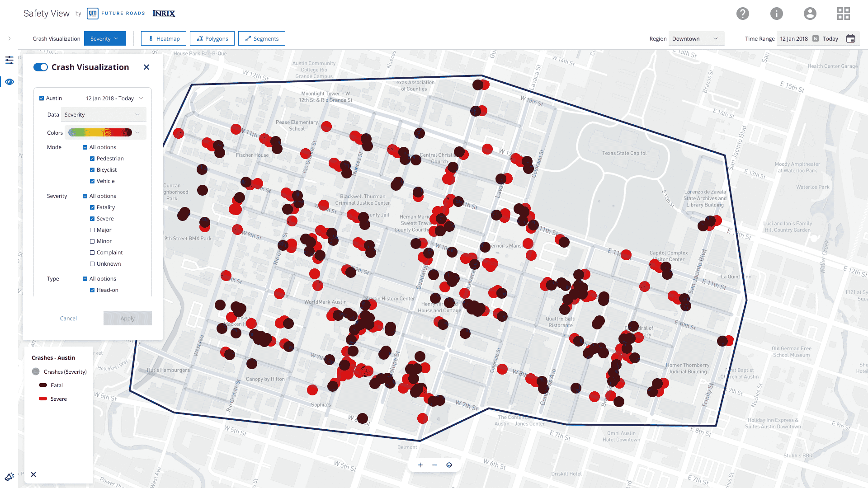Viewport: 868px width, 488px height.
Task: Click the Cancel link
Action: point(68,318)
